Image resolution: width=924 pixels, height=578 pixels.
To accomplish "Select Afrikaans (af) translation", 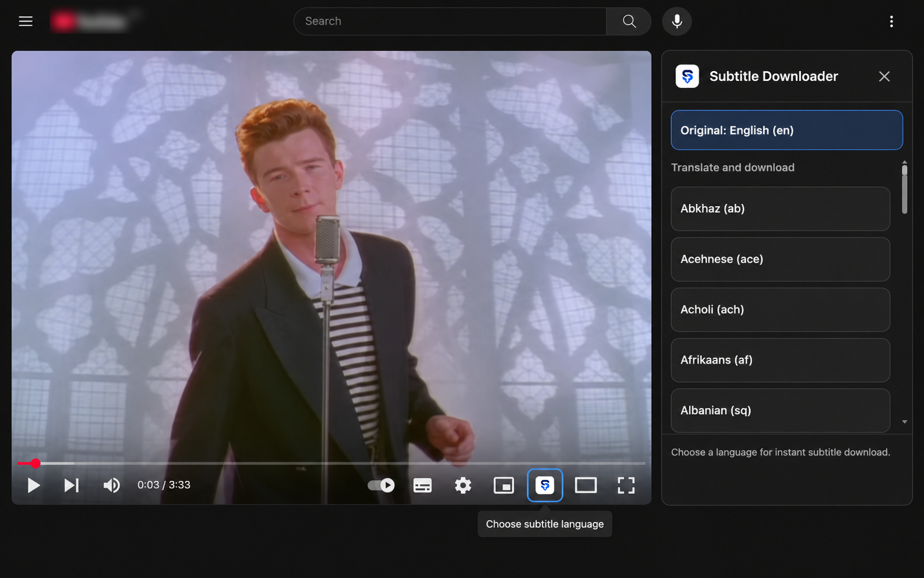I will point(781,360).
